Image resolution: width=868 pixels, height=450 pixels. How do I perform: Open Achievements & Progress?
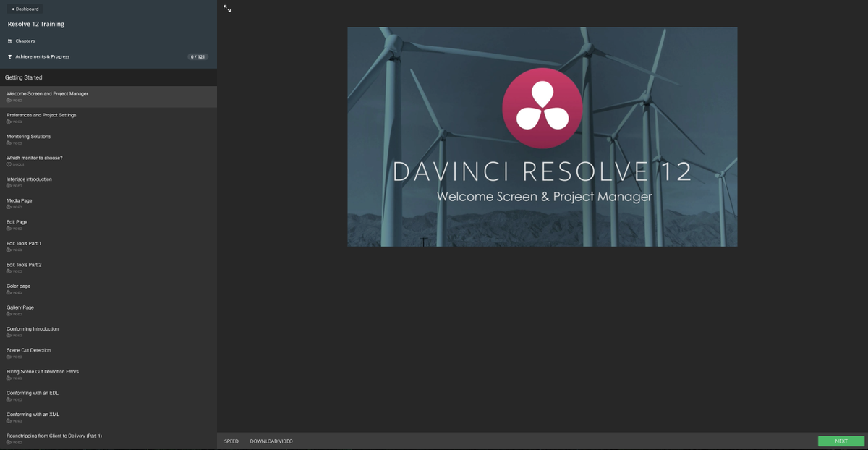pyautogui.click(x=43, y=56)
